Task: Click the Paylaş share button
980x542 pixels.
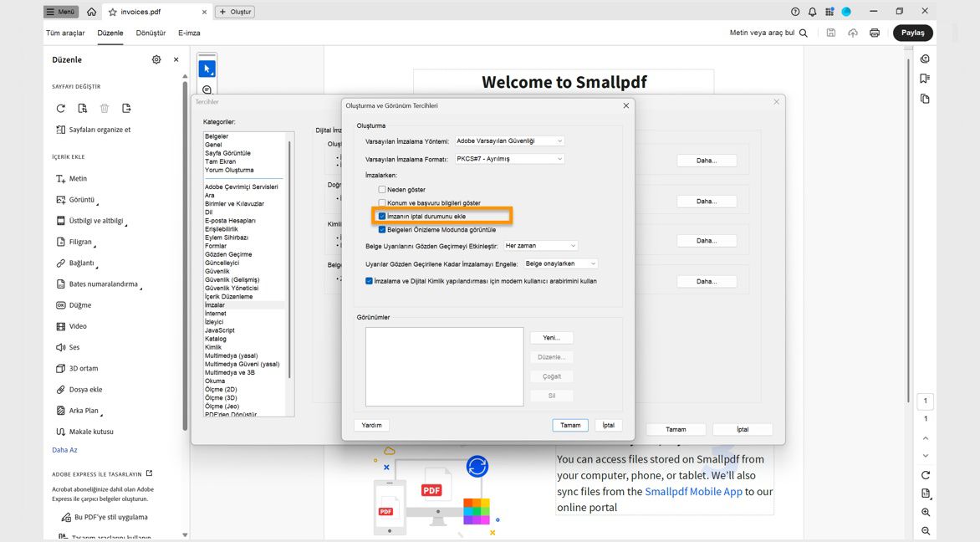Action: 912,33
